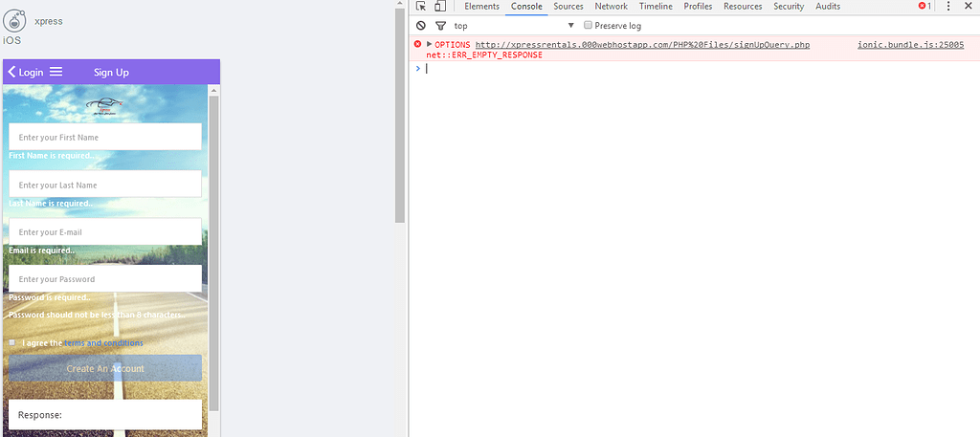The width and height of the screenshot is (980, 437).
Task: Focus the Password input field
Action: click(105, 278)
